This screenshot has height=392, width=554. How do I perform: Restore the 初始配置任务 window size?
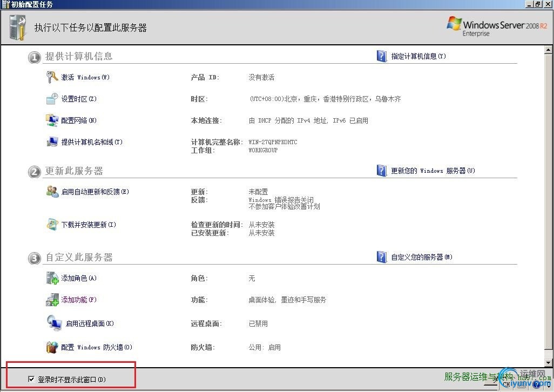(538, 4)
